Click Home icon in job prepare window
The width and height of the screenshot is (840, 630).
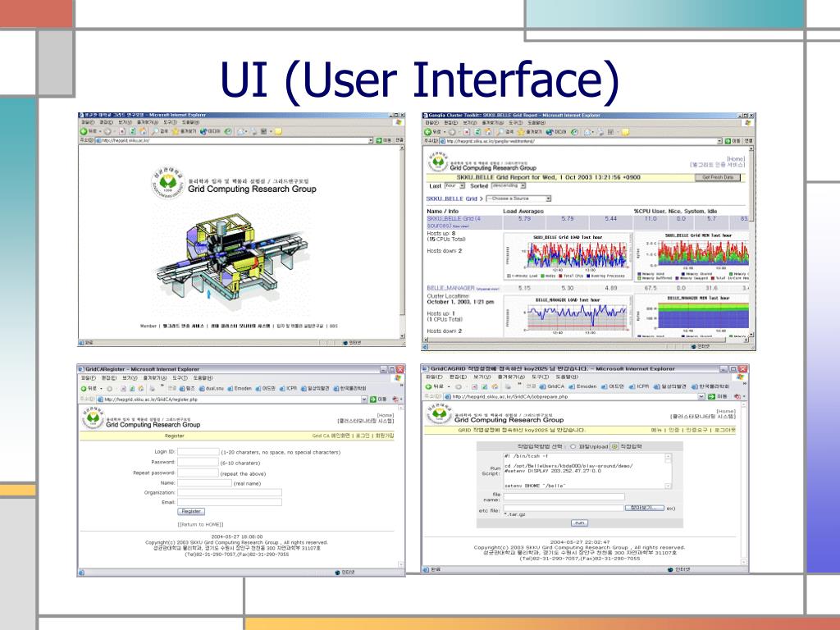pyautogui.click(x=495, y=386)
